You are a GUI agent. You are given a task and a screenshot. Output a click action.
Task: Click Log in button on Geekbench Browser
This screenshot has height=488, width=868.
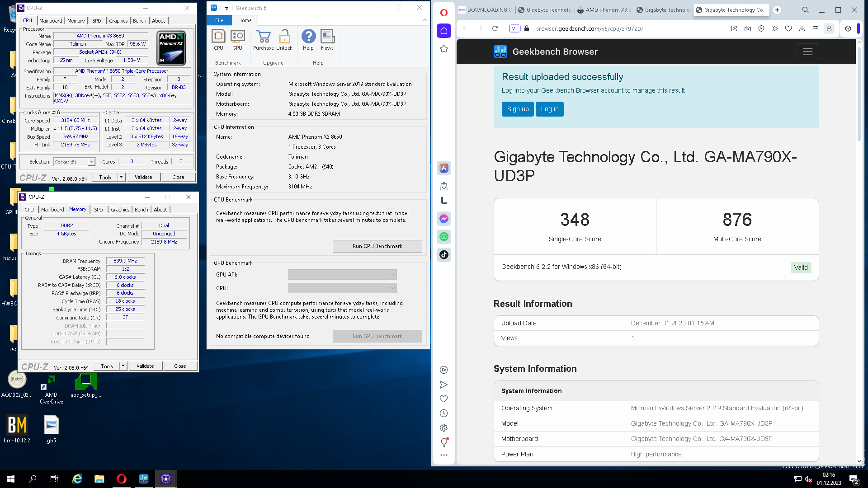[550, 109]
